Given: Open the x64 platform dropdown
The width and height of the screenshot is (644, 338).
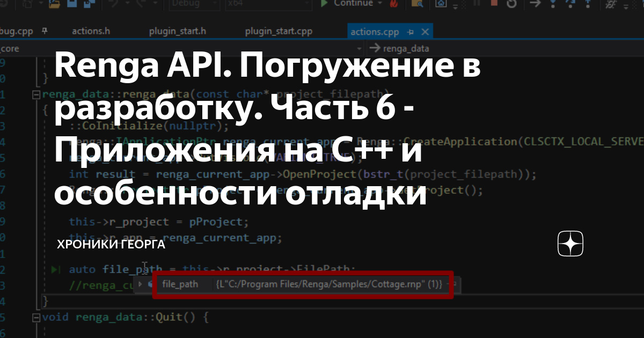Looking at the screenshot, I should click(268, 3).
